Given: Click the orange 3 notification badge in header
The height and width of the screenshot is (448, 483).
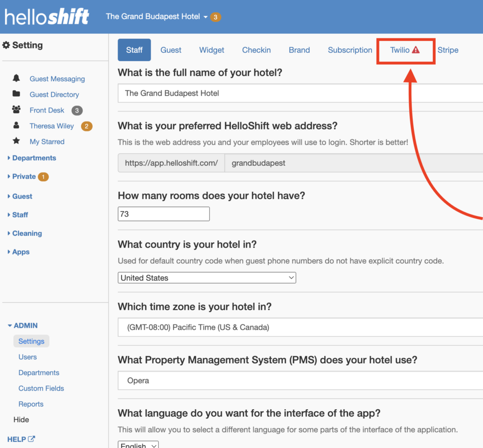Looking at the screenshot, I should (x=216, y=17).
